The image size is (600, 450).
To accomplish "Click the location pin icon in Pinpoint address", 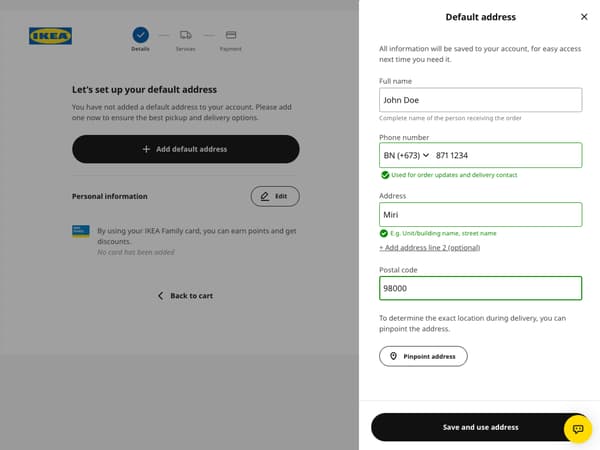I will [394, 356].
